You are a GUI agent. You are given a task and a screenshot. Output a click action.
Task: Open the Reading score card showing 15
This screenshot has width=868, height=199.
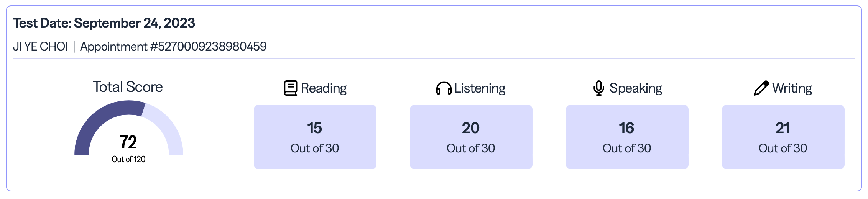coord(315,137)
